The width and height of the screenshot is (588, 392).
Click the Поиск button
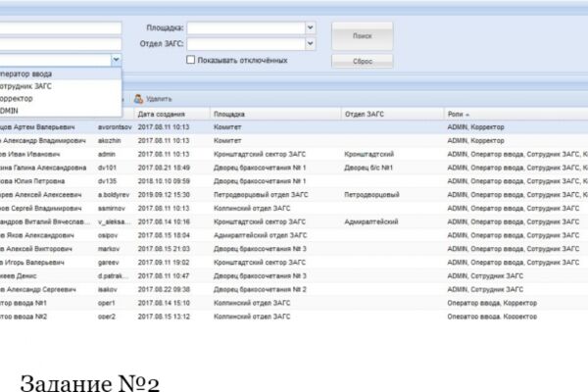point(363,36)
